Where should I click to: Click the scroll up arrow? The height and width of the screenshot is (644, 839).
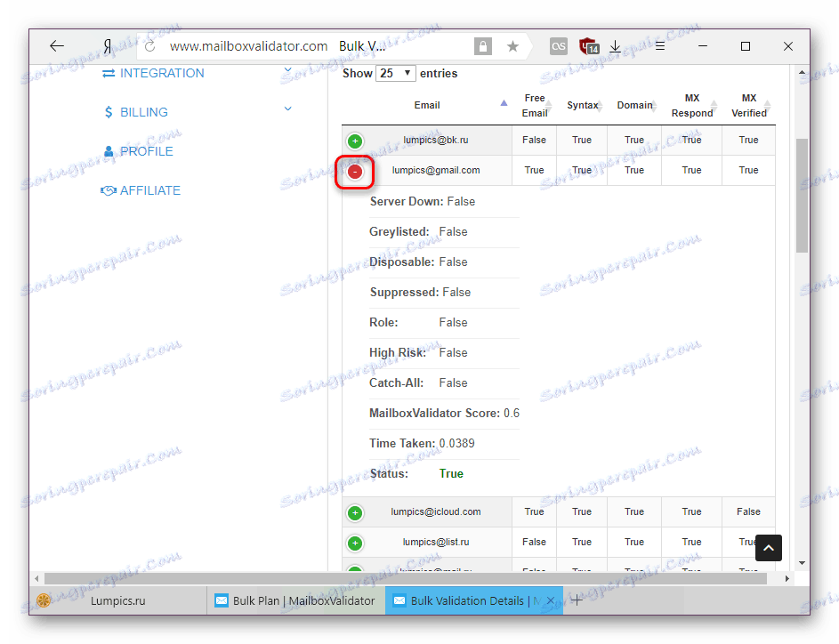coord(802,72)
